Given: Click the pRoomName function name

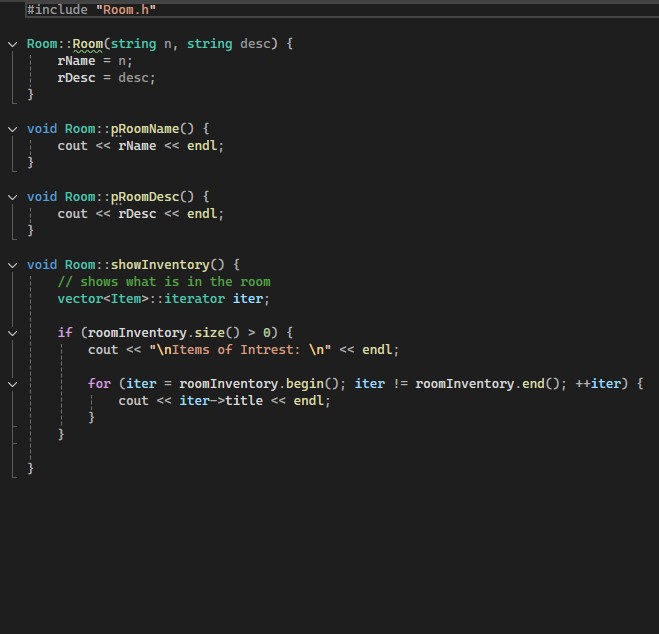Looking at the screenshot, I should pyautogui.click(x=145, y=129).
